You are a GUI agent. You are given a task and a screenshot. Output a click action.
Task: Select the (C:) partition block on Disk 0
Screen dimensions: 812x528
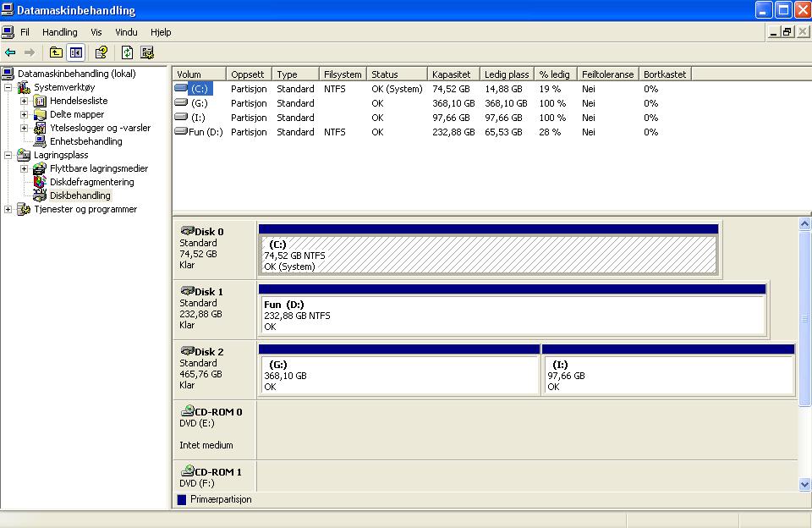pyautogui.click(x=488, y=255)
